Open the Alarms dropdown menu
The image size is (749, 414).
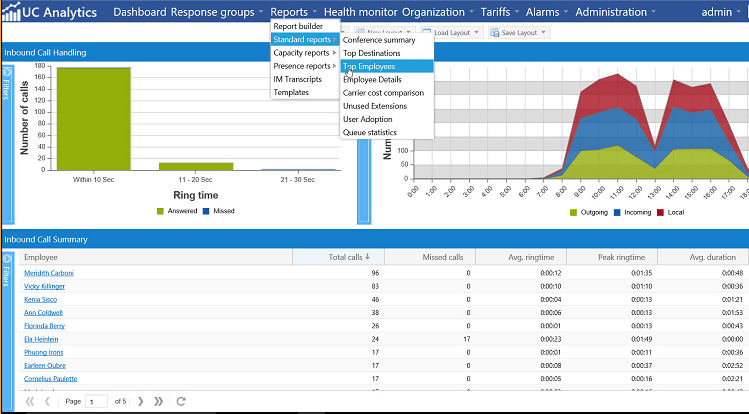[x=546, y=12]
